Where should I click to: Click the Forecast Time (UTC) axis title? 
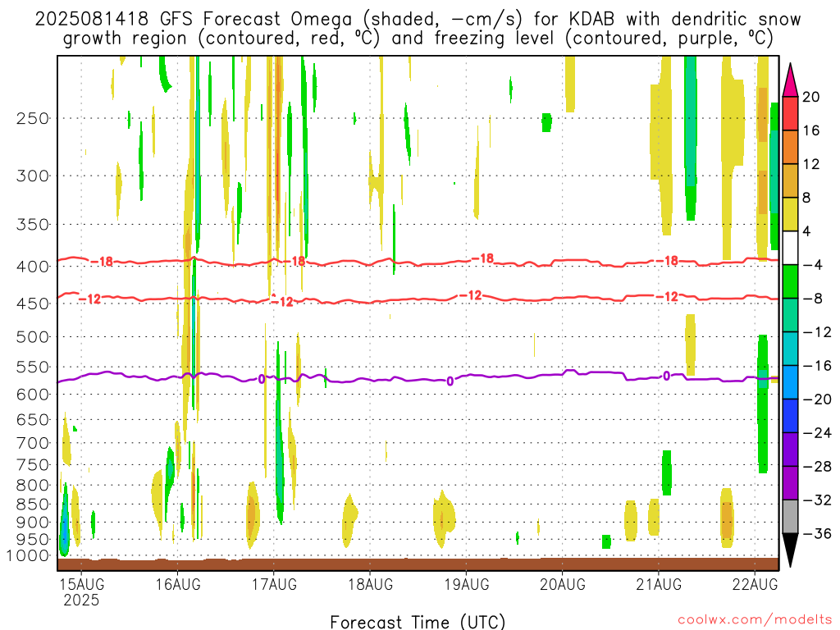coord(418,622)
